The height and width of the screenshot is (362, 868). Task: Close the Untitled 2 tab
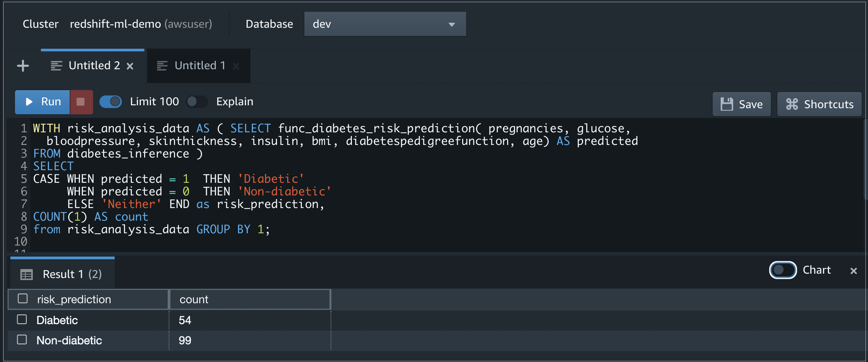[130, 65]
